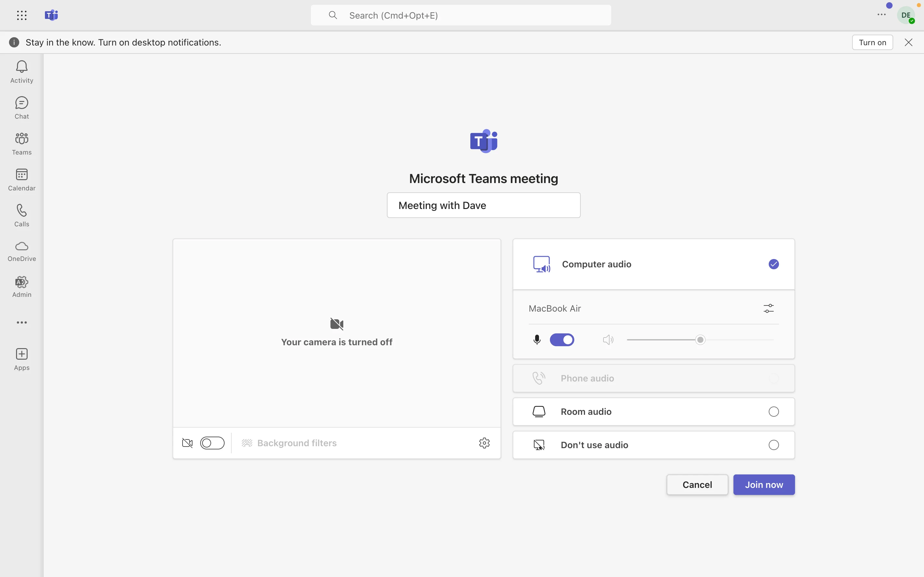Toggle the camera on/off switch

coord(212,442)
